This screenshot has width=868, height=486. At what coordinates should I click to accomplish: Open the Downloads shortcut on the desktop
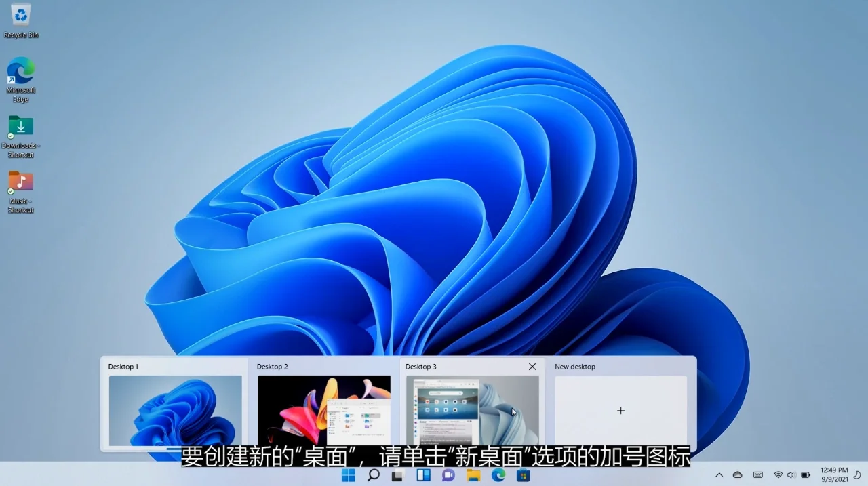coord(20,129)
